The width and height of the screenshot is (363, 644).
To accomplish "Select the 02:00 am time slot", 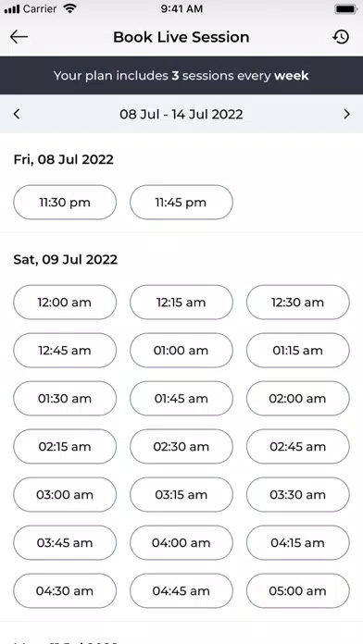I will 298,399.
